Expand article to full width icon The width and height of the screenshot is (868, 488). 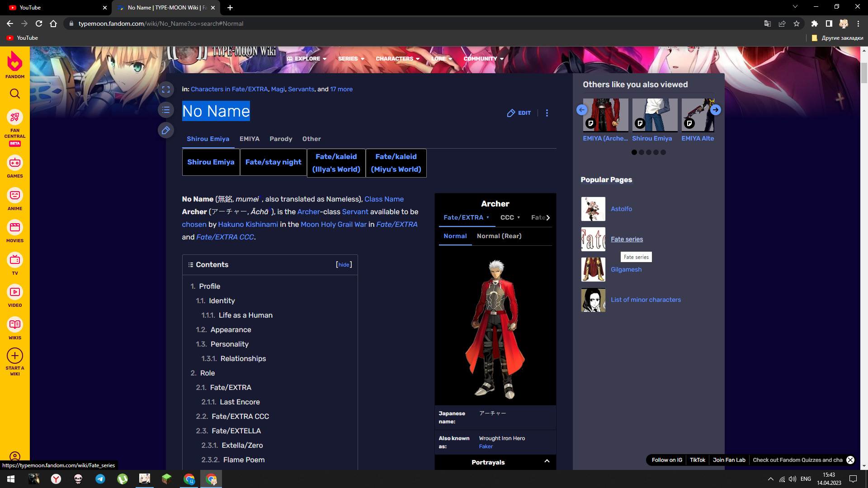coord(166,89)
